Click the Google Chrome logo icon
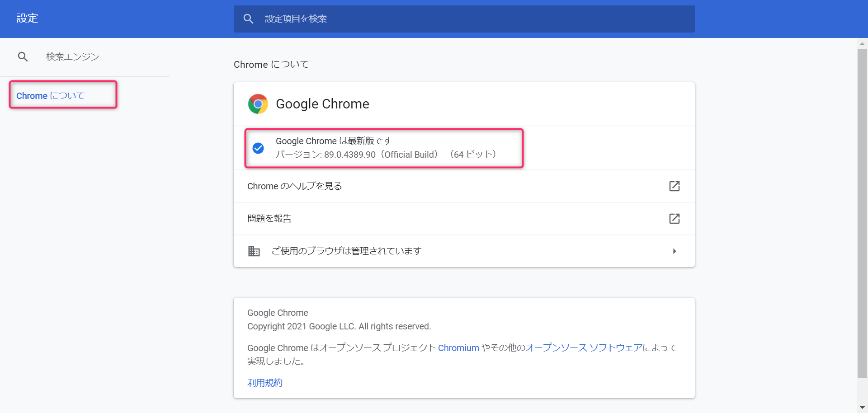The image size is (868, 413). (258, 104)
